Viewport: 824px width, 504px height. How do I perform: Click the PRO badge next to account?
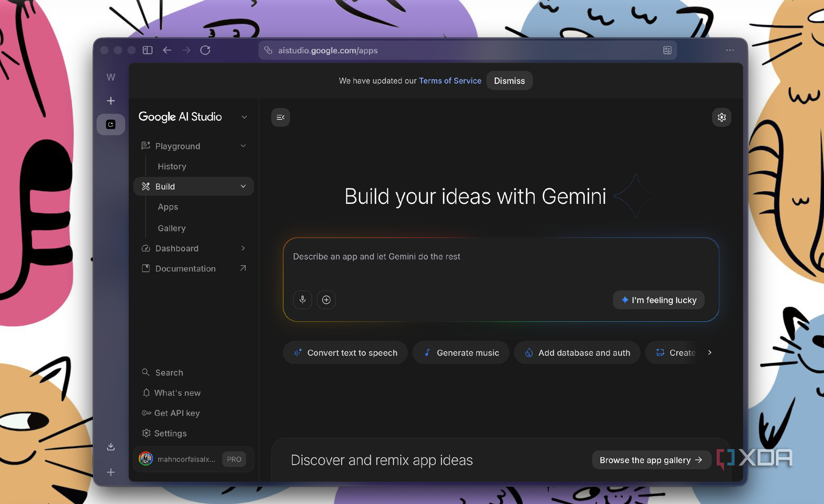coord(234,459)
